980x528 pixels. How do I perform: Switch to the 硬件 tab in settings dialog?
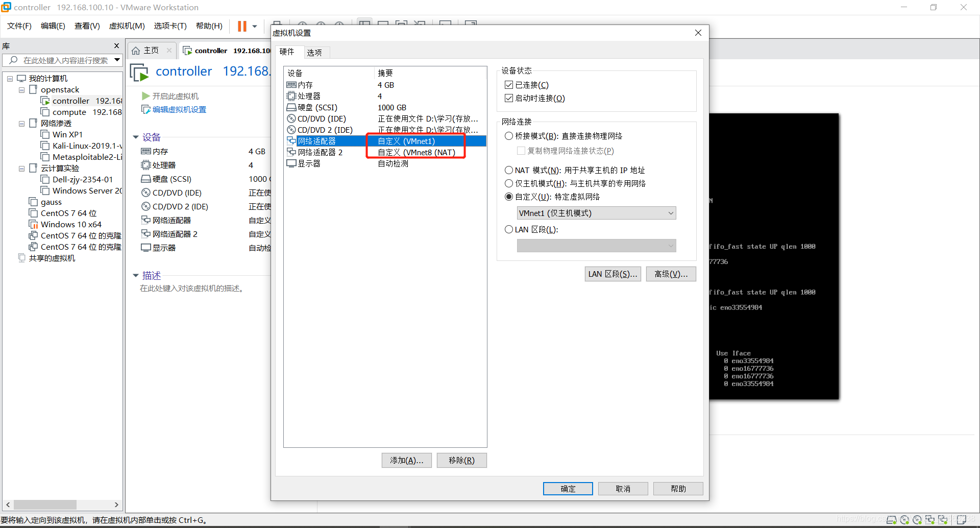(x=287, y=52)
